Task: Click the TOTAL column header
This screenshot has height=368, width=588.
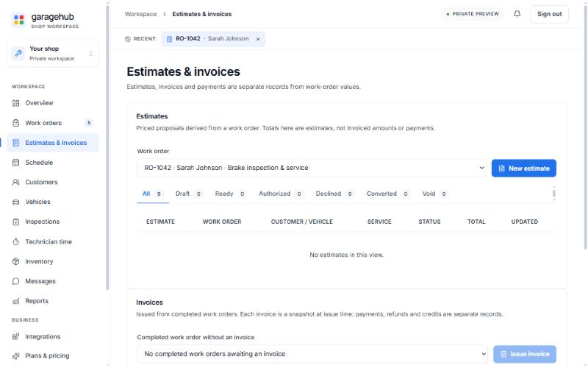Action: pos(476,222)
